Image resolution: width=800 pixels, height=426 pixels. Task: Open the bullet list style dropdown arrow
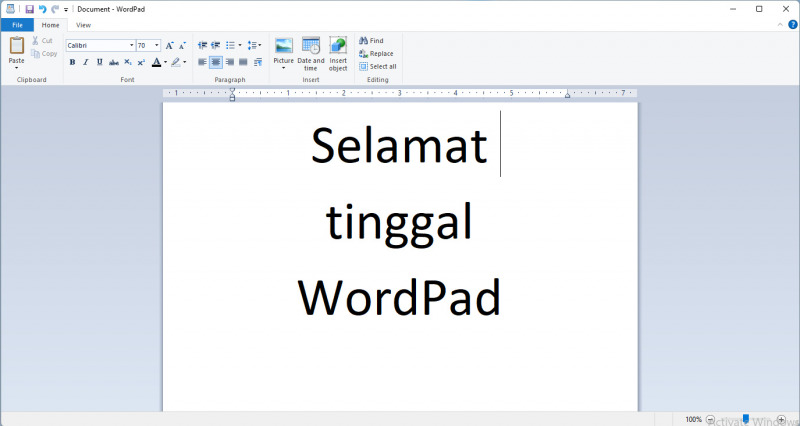point(240,46)
